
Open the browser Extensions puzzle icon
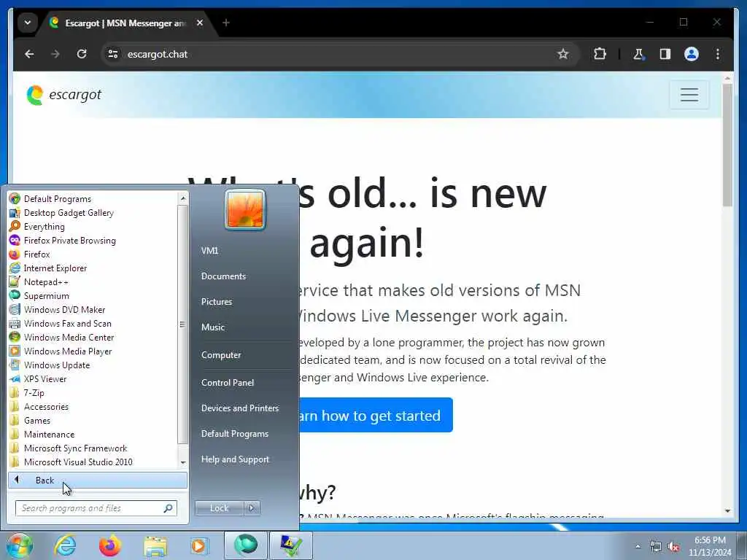point(600,54)
